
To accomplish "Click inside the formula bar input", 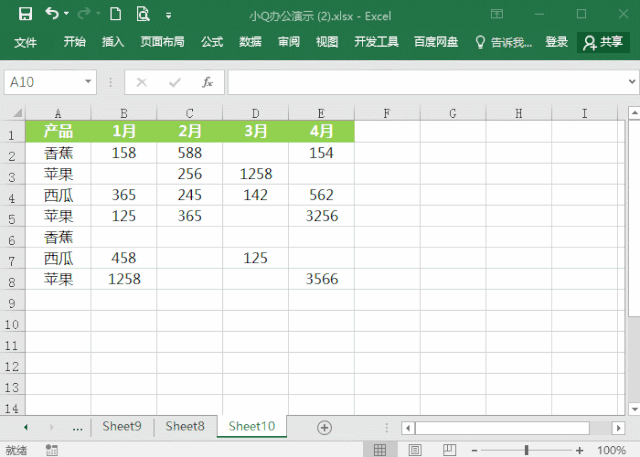I will pos(427,82).
